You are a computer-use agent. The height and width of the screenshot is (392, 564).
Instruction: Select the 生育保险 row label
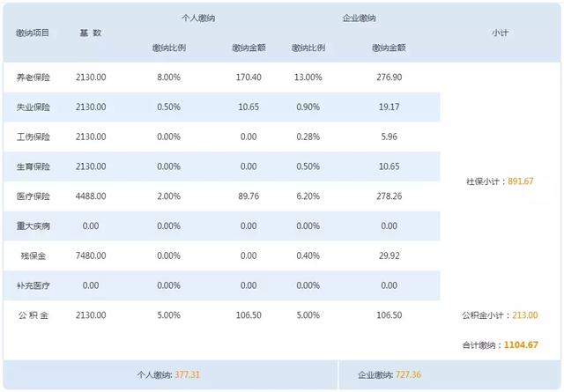(33, 166)
